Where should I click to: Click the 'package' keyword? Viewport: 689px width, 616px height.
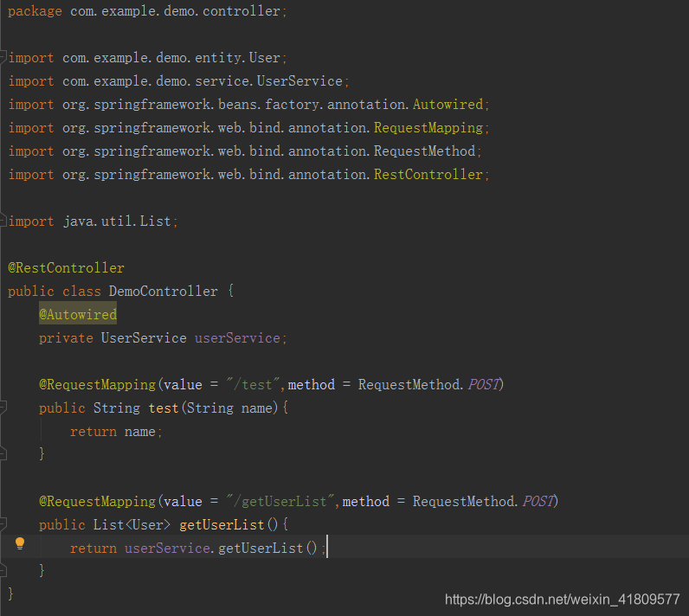click(x=35, y=11)
